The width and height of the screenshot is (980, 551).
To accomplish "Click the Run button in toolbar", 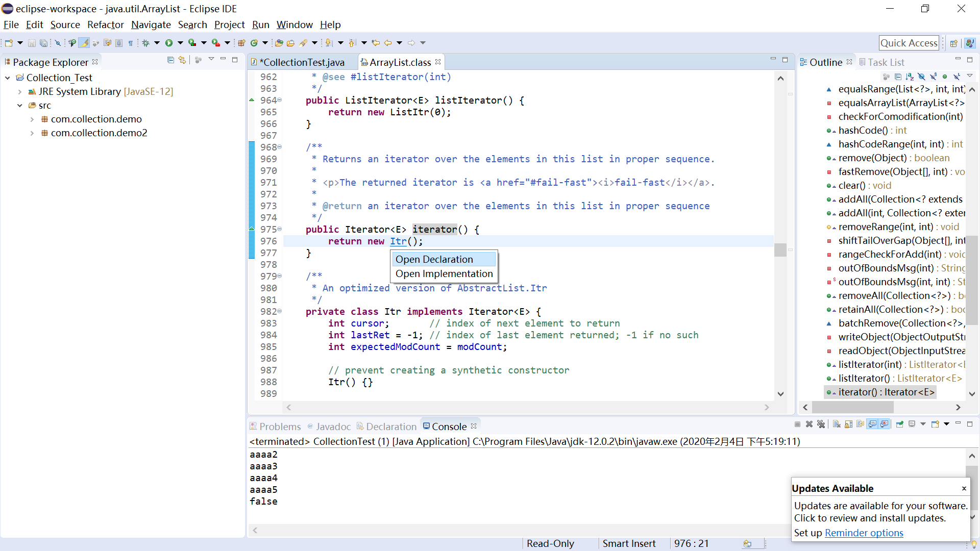I will 169,43.
